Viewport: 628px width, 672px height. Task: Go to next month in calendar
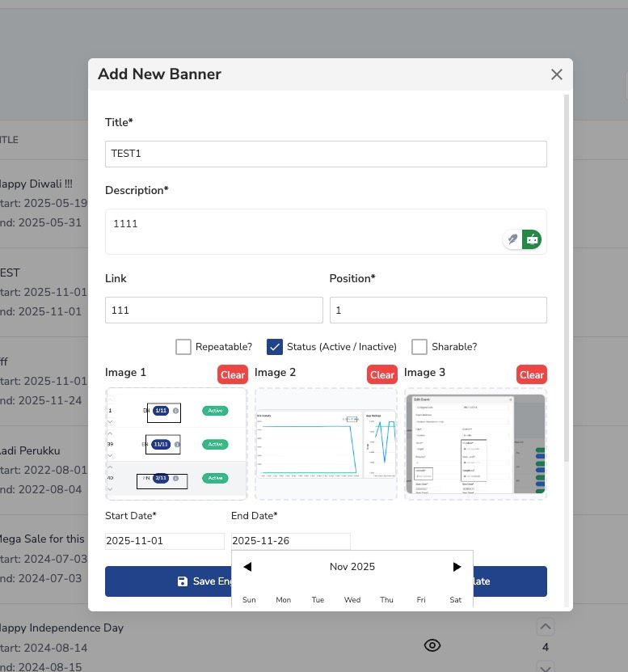pyautogui.click(x=457, y=567)
